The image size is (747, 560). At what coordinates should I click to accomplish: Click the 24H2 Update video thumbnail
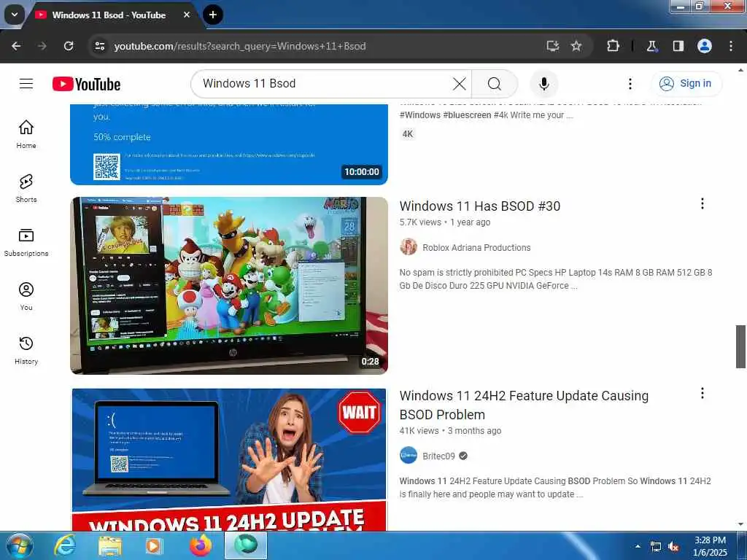[228, 459]
